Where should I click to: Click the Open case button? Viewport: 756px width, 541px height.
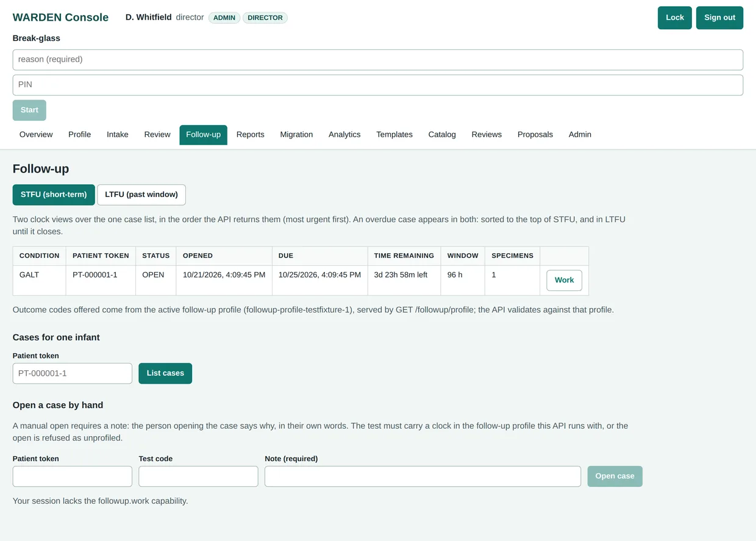pyautogui.click(x=615, y=476)
